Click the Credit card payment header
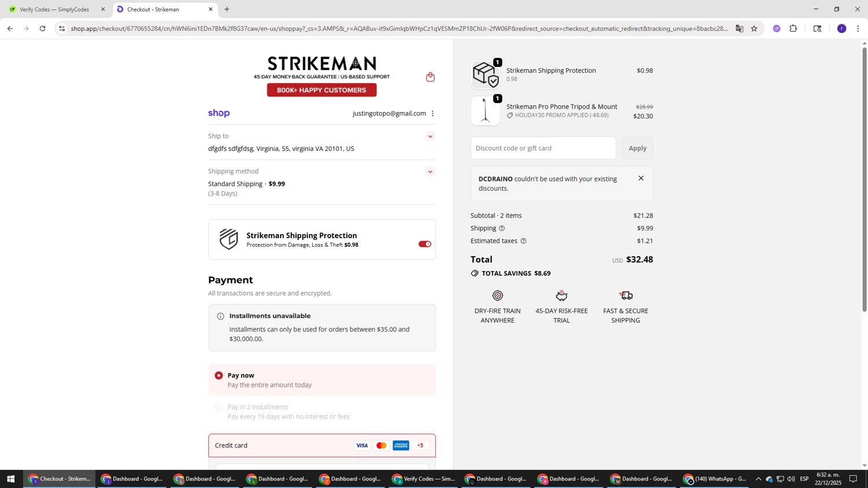 pyautogui.click(x=322, y=446)
